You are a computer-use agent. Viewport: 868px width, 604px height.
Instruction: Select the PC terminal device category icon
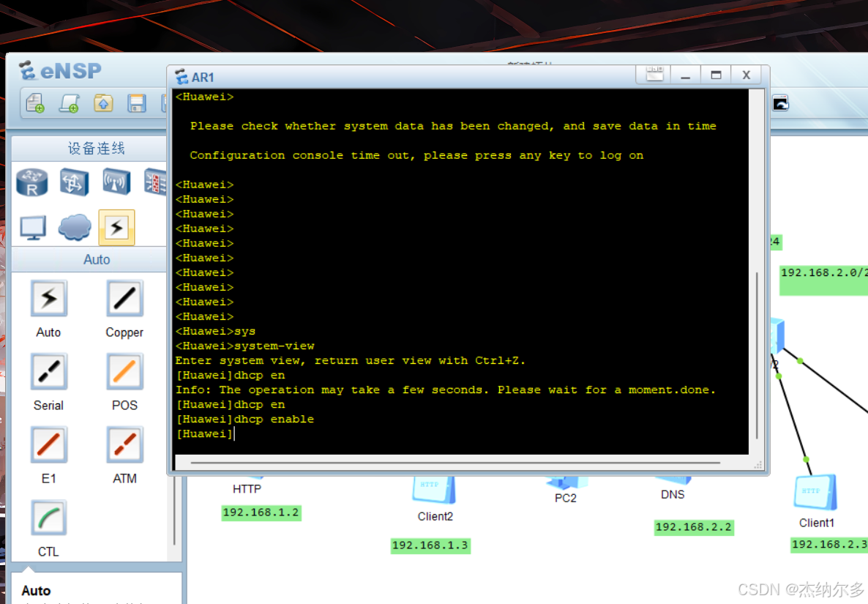click(x=33, y=228)
